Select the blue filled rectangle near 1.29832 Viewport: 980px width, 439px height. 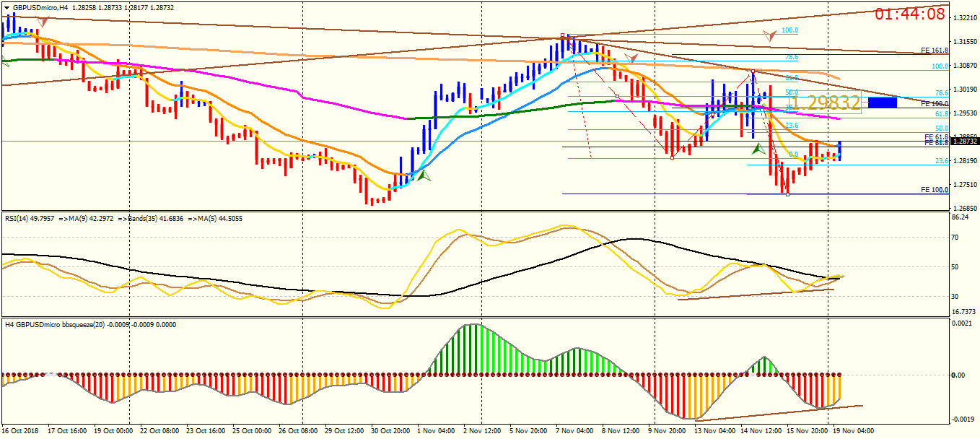(x=882, y=103)
